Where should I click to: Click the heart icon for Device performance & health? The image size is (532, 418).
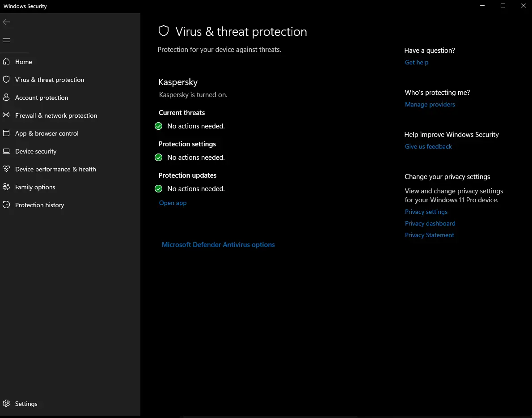pos(6,169)
